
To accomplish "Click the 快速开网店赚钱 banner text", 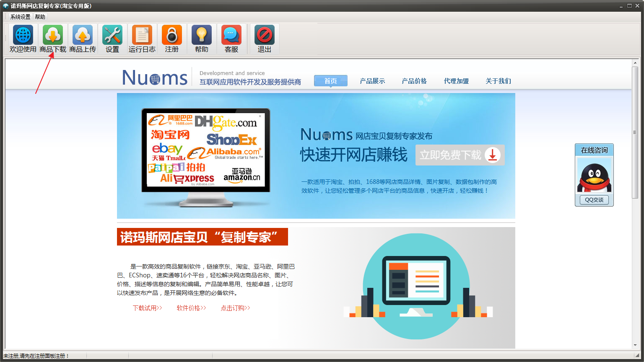I will [x=354, y=155].
